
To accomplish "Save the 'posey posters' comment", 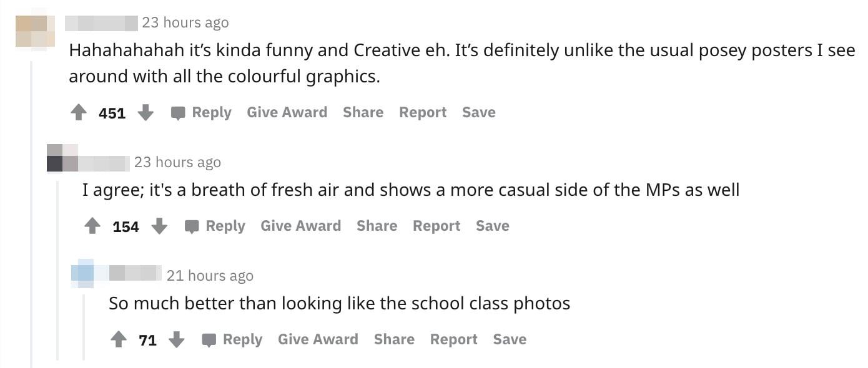I will pos(478,113).
